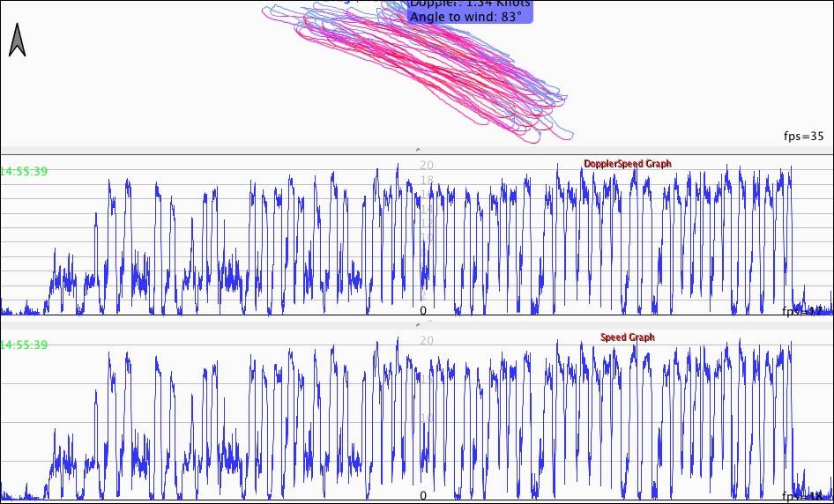Image resolution: width=834 pixels, height=504 pixels.
Task: Click the fps readout in DopplerSpeed graph corner
Action: (x=806, y=311)
